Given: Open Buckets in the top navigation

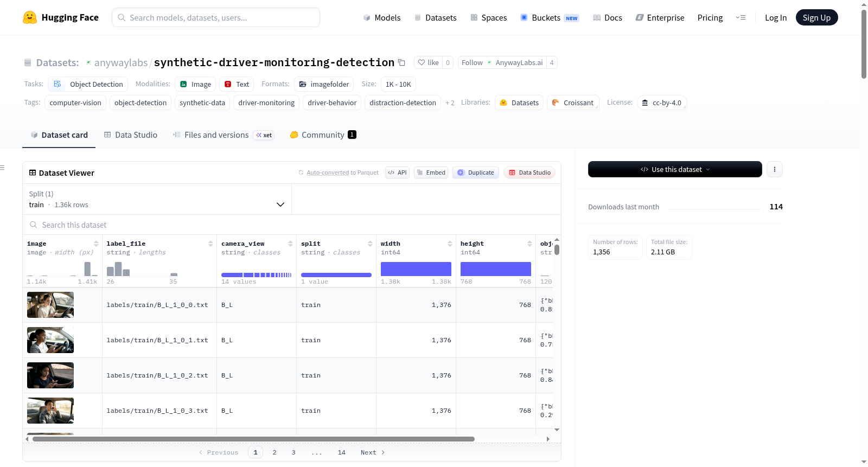Looking at the screenshot, I should click(x=550, y=17).
